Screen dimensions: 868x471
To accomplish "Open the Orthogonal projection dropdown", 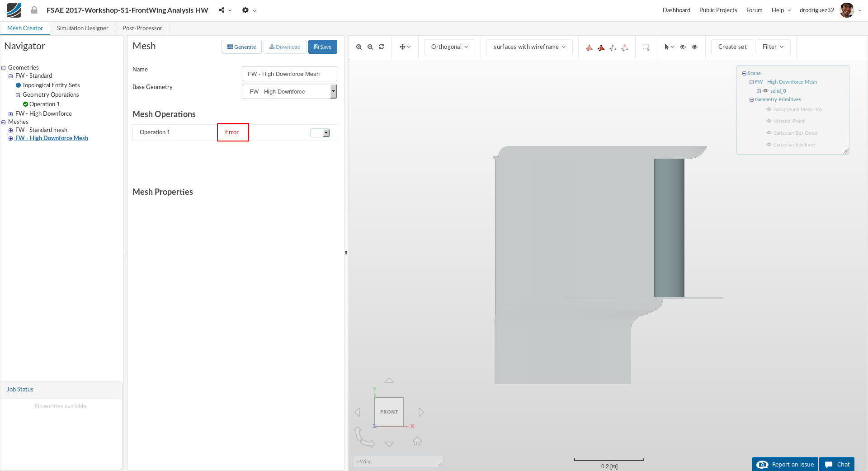I will (449, 47).
